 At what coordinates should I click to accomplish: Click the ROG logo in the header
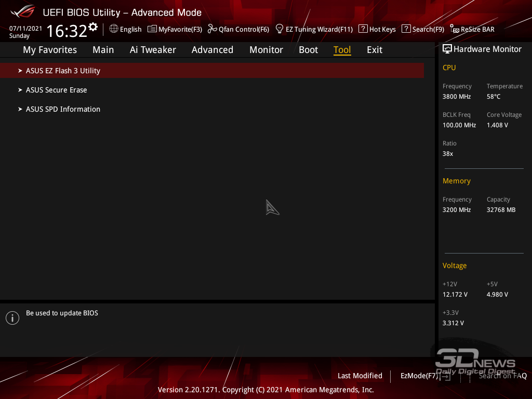23,11
